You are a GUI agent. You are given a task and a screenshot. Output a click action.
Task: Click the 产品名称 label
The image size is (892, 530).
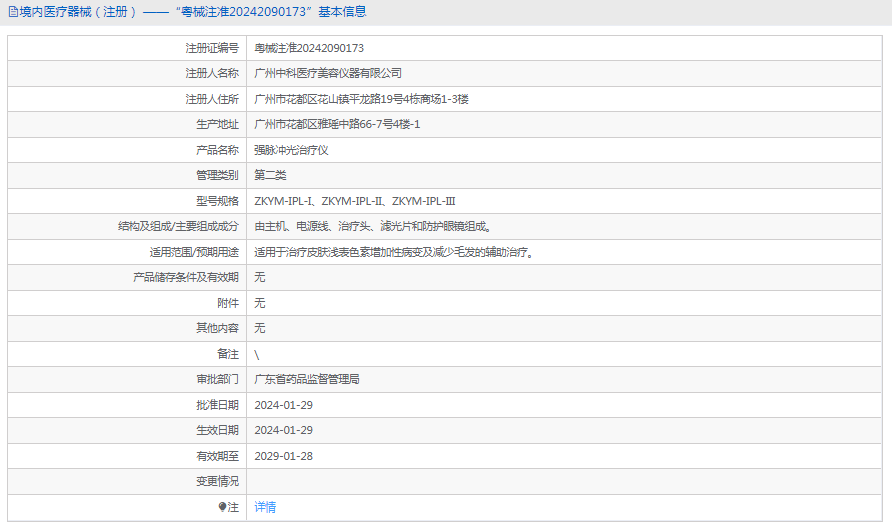click(217, 150)
